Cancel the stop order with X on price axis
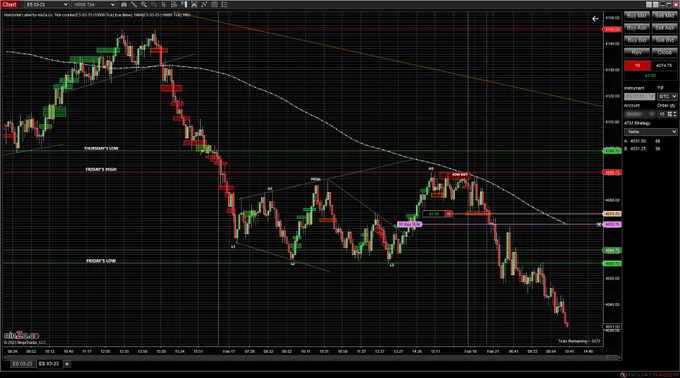This screenshot has width=680, height=378. 599,225
